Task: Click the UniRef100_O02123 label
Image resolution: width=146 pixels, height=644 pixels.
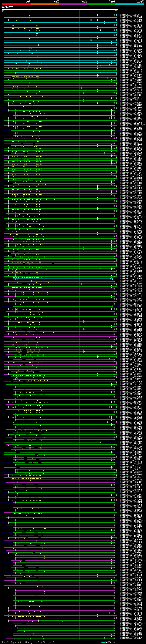Action: [131, 557]
